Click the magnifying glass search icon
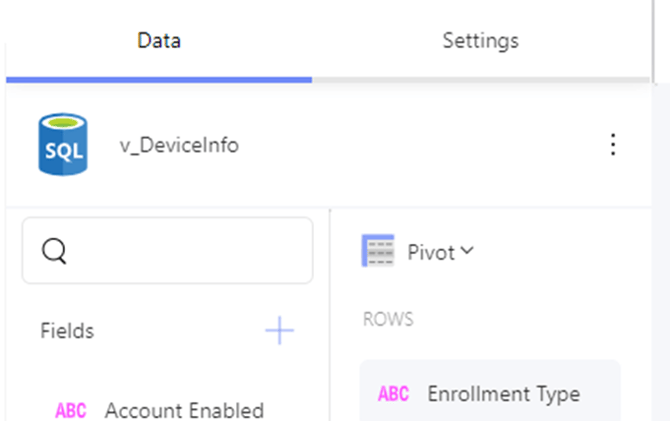This screenshot has height=421, width=670. (54, 251)
